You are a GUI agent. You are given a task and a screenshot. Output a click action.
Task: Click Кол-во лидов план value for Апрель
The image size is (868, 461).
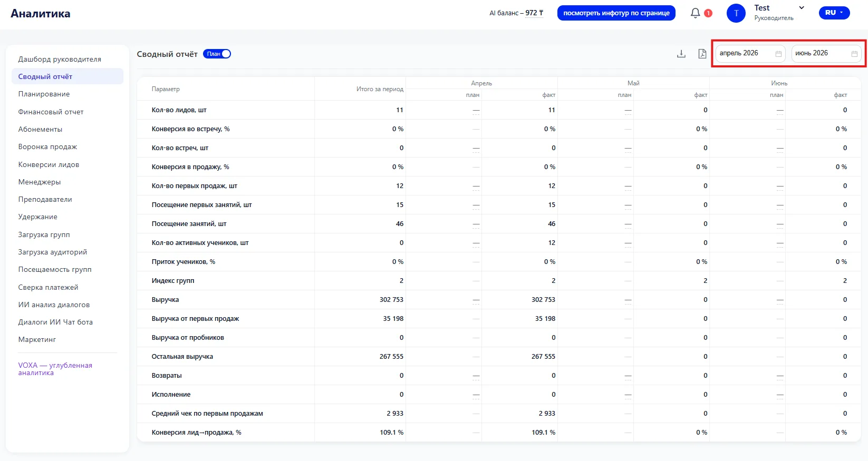click(476, 111)
